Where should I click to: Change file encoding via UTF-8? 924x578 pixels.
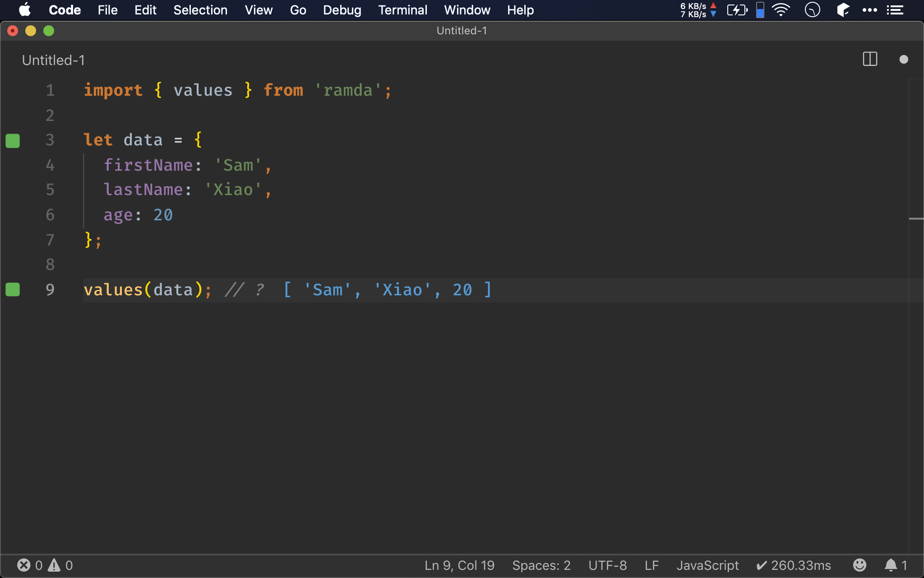pos(607,565)
